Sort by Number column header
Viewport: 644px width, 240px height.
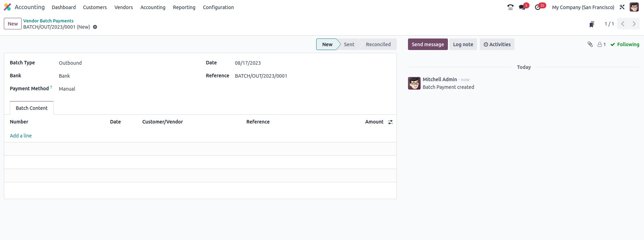19,122
